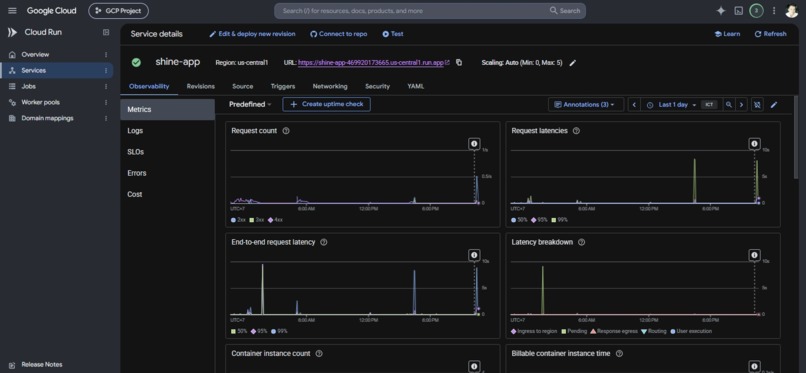Switch to the Triggers tab

click(x=283, y=86)
